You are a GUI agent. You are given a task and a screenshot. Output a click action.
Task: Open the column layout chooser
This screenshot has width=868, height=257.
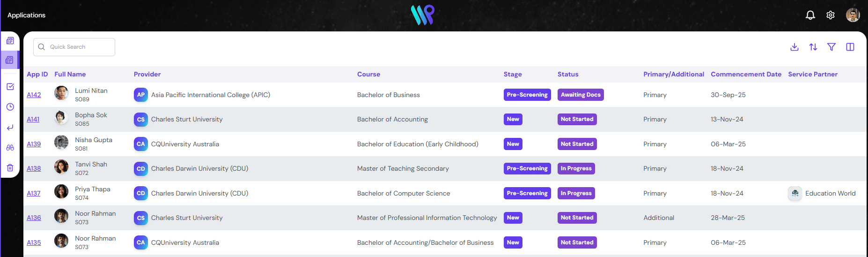pyautogui.click(x=850, y=47)
